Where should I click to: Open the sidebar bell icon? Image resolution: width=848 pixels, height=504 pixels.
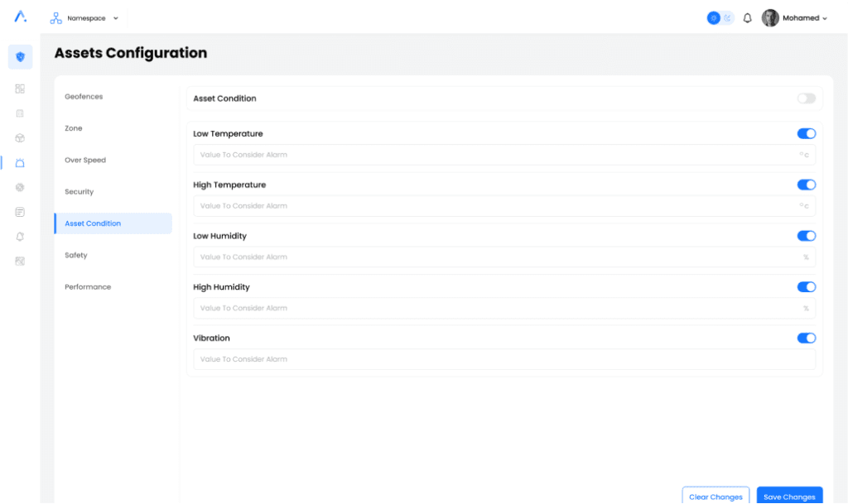coord(20,237)
